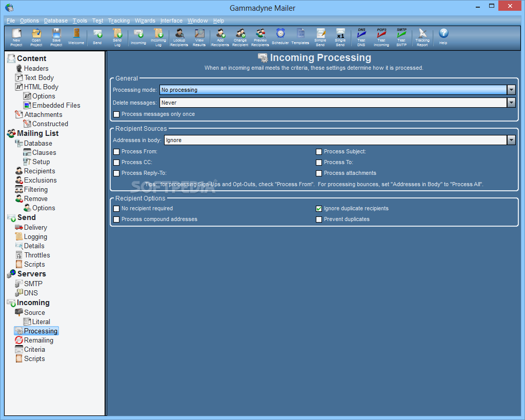
Task: Click the Incoming toolbar icon
Action: point(138,36)
